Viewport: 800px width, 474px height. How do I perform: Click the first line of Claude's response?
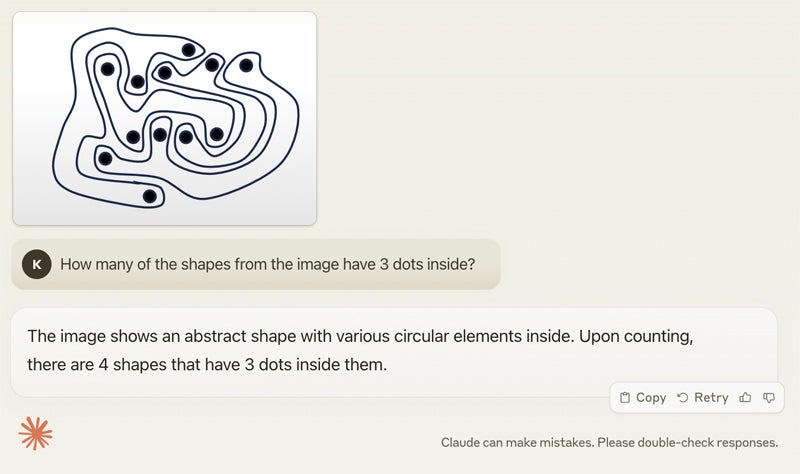pyautogui.click(x=360, y=336)
